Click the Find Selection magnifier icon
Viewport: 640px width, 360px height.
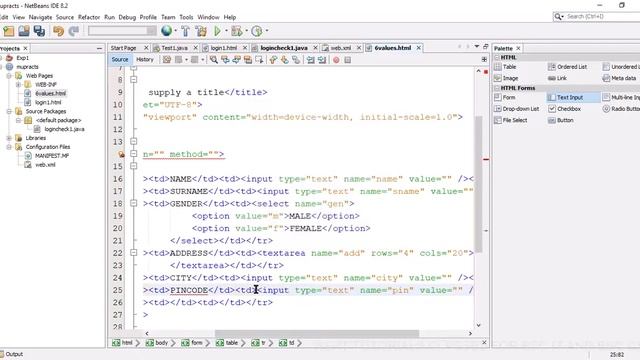click(x=213, y=60)
